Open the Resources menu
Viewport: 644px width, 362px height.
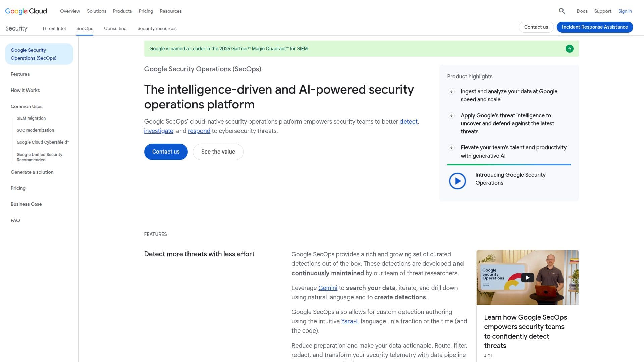(x=171, y=11)
